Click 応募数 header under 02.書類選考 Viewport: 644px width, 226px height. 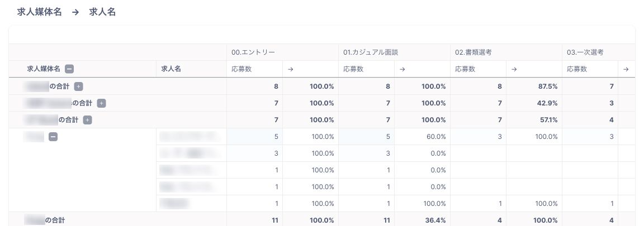click(x=465, y=69)
